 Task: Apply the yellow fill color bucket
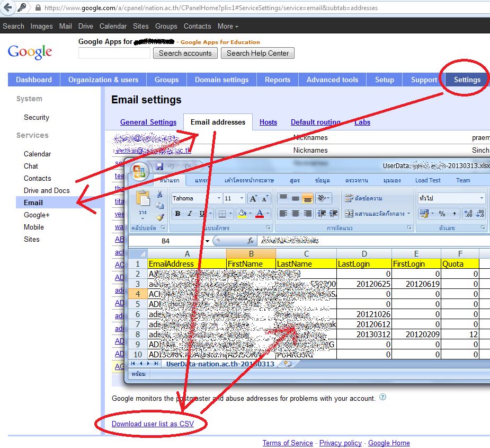[x=242, y=214]
